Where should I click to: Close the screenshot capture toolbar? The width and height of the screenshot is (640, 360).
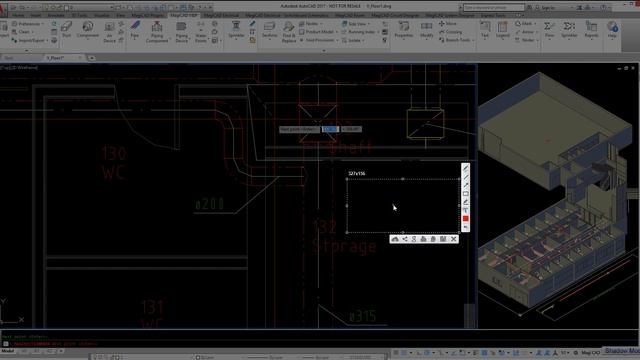[x=453, y=239]
